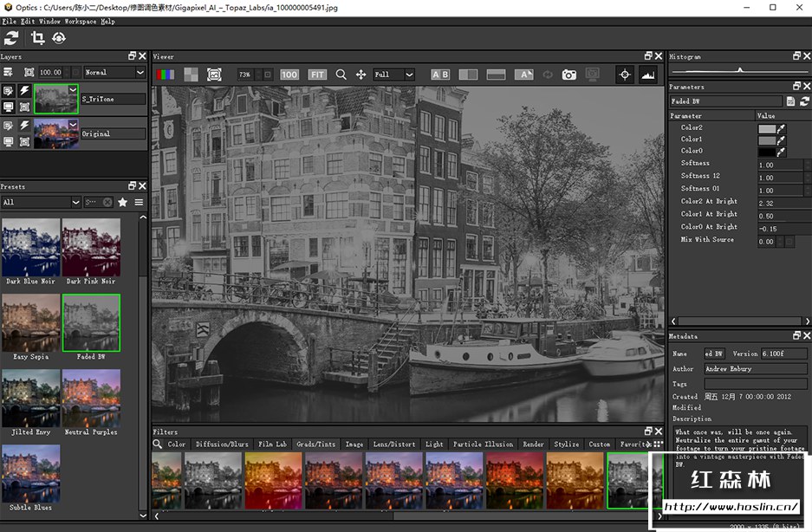This screenshot has width=812, height=532.
Task: Toggle visibility monitor icon of S_TriTone layer
Action: tap(9, 107)
